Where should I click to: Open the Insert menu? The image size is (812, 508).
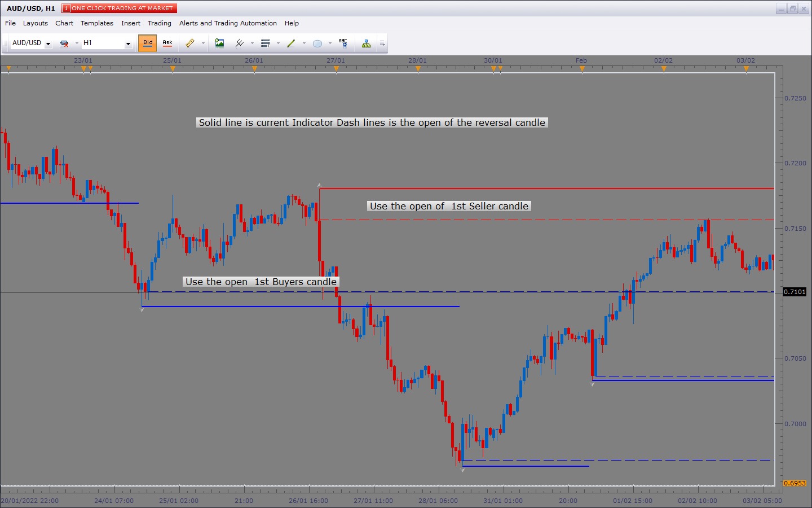(131, 23)
